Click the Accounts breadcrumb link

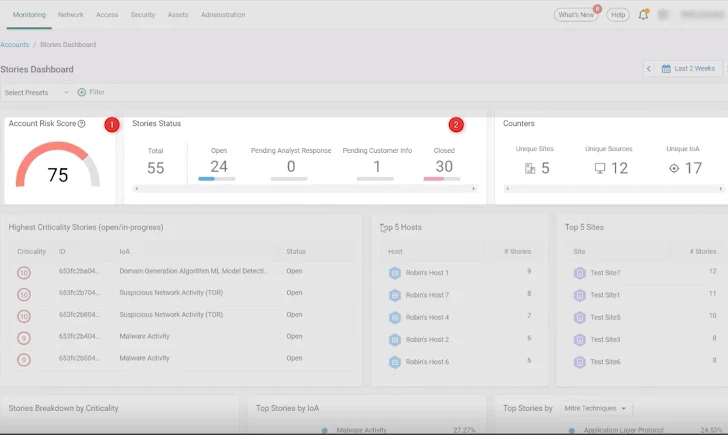point(15,45)
